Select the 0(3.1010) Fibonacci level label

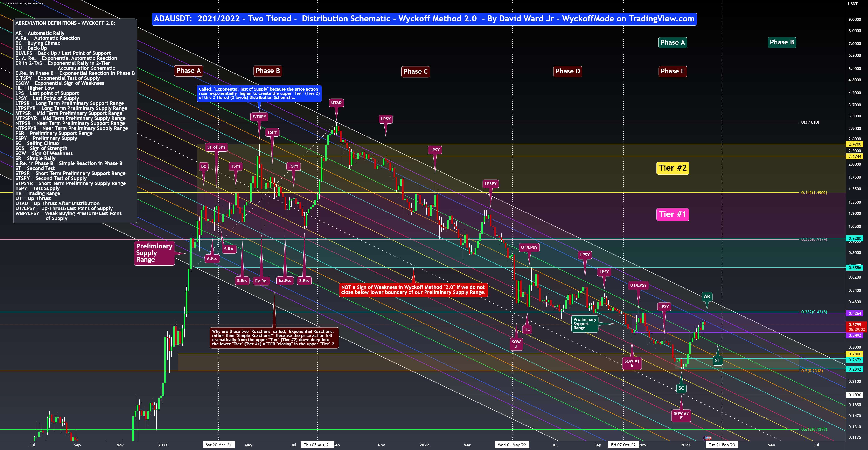[x=810, y=122]
